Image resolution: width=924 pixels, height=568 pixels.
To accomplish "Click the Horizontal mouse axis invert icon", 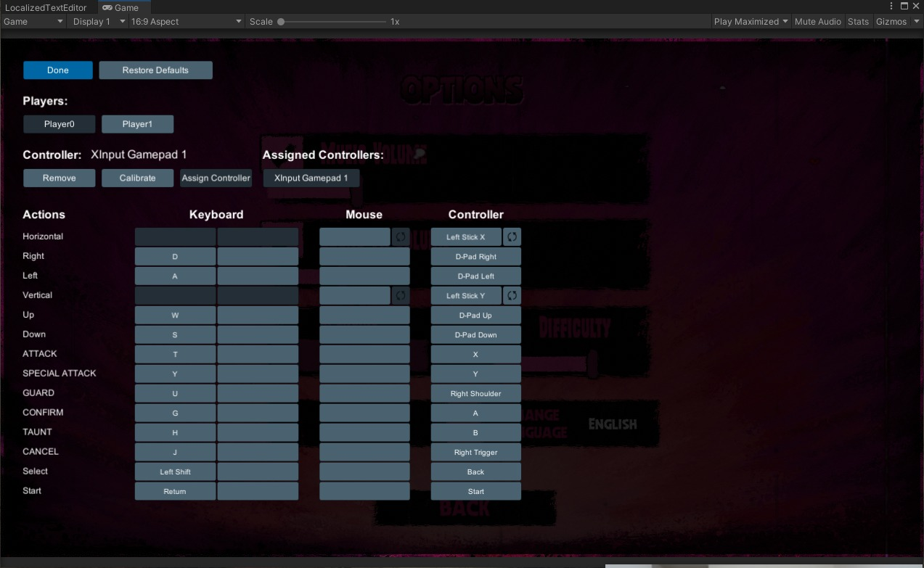I will click(400, 236).
